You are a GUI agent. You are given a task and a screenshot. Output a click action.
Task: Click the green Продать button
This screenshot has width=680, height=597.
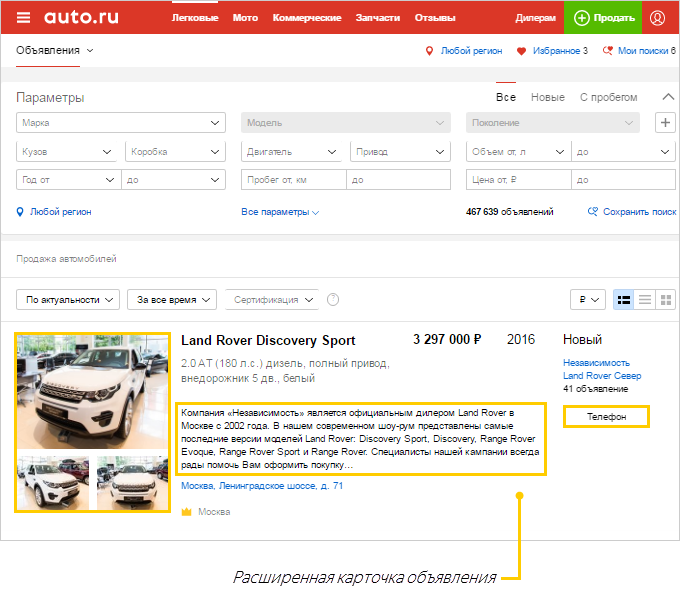(603, 18)
